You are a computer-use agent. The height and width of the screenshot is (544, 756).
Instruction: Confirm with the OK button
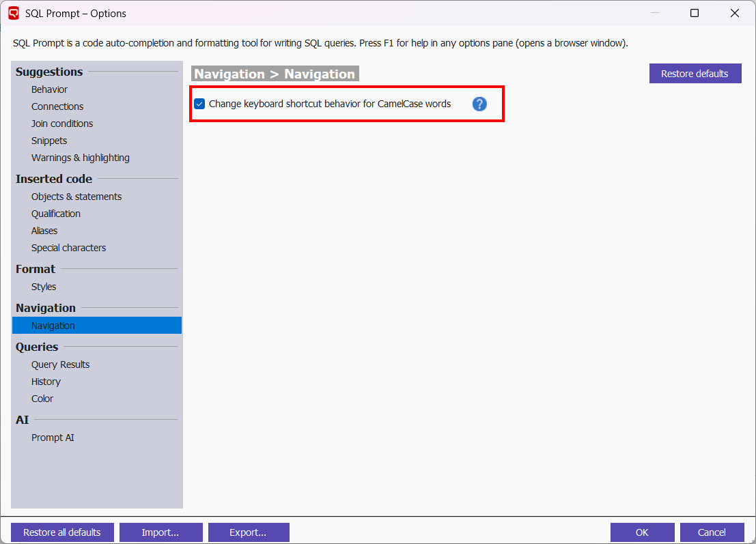[x=642, y=532]
